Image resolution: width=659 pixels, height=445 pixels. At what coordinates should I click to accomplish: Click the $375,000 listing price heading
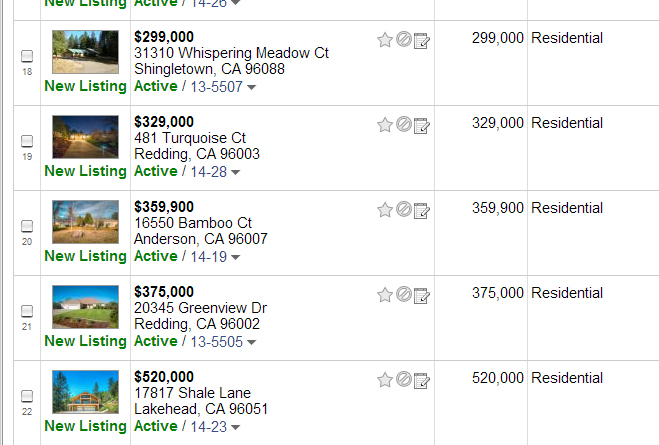(x=164, y=292)
